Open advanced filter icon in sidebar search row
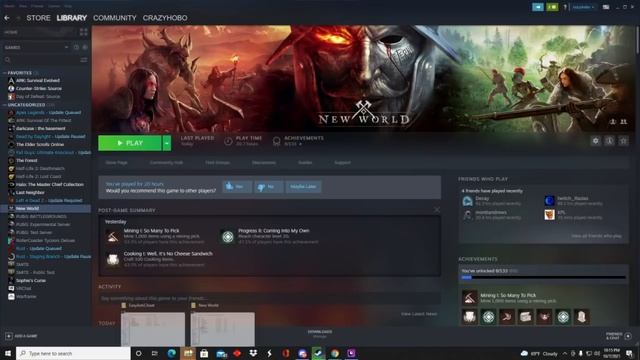 click(x=84, y=60)
